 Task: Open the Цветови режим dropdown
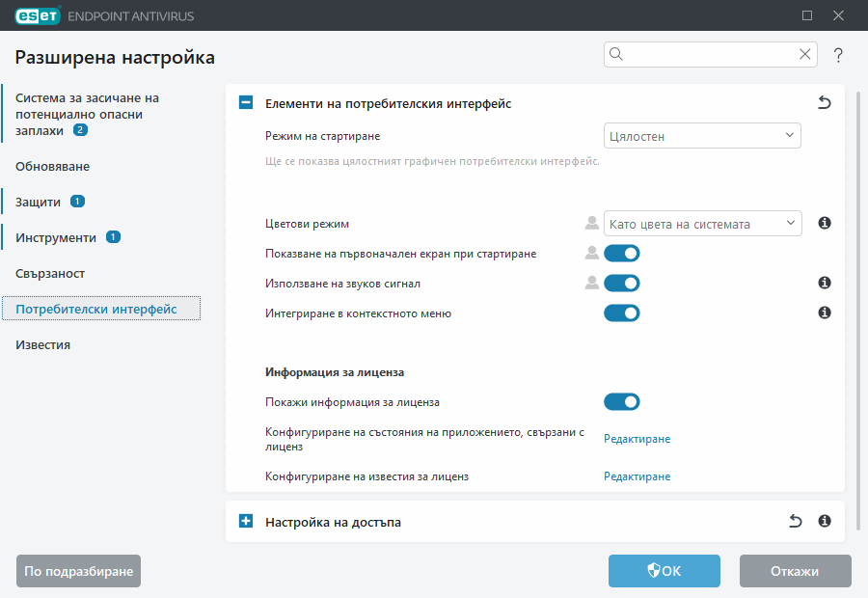coord(702,223)
